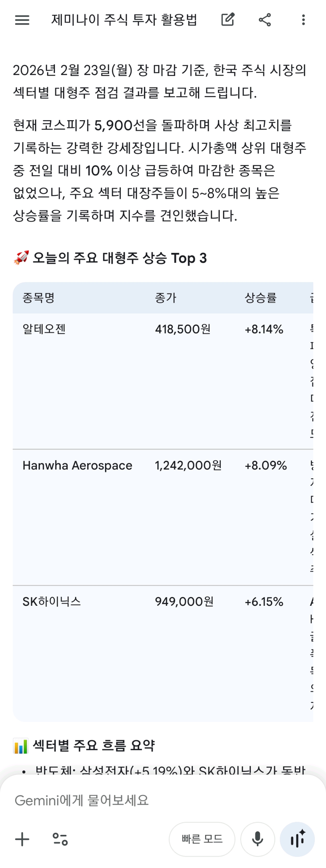Open the three-dot overflow menu
This screenshot has height=868, width=326.
pos(304,20)
